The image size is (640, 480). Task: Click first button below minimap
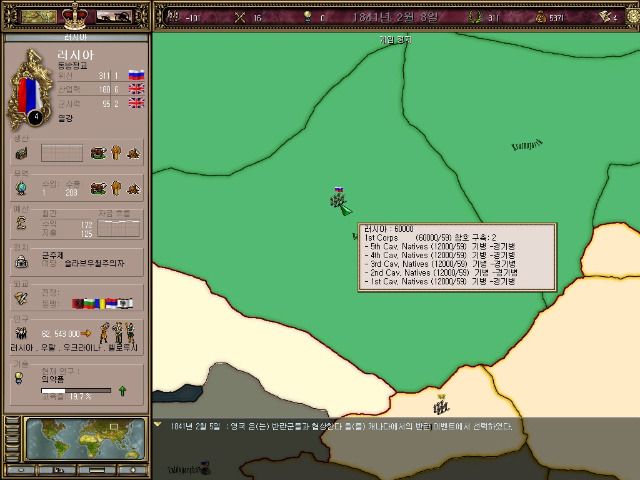pos(20,470)
